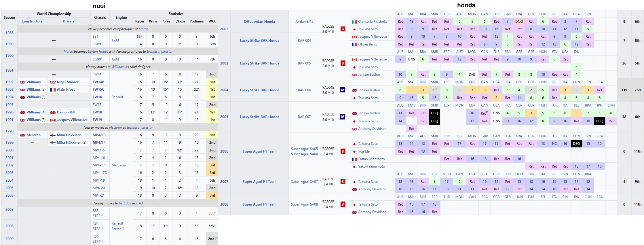Click the Bridgestone tyre icon in the 2002 row
This screenshot has width=644, height=245.
tap(343, 29)
